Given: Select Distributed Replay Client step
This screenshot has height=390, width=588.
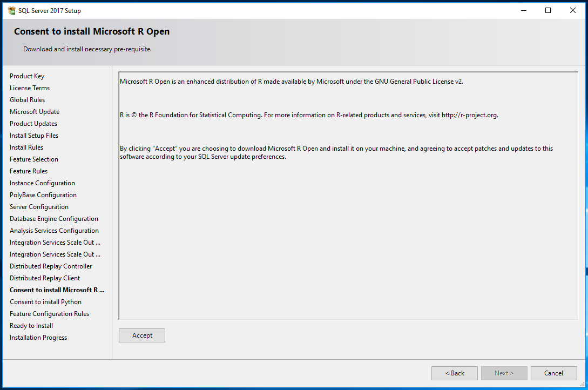Looking at the screenshot, I should click(45, 278).
